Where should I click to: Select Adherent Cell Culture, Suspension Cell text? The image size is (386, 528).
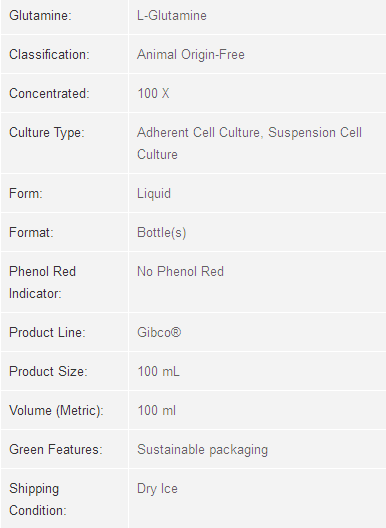pyautogui.click(x=249, y=133)
